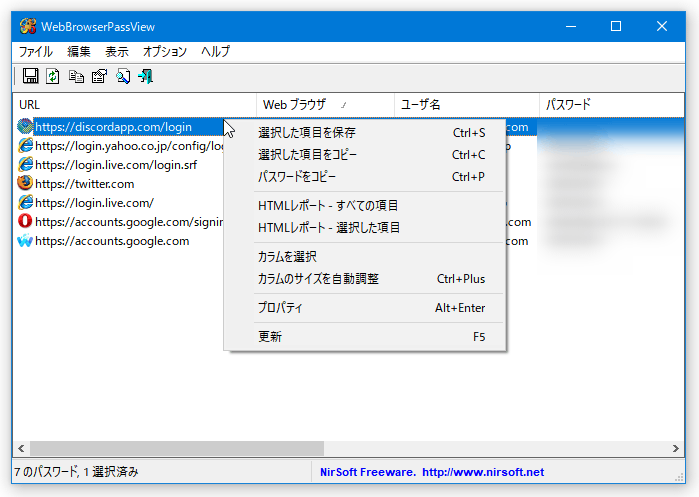Open Properties via toolbar icon
This screenshot has height=497, width=699.
[x=99, y=76]
